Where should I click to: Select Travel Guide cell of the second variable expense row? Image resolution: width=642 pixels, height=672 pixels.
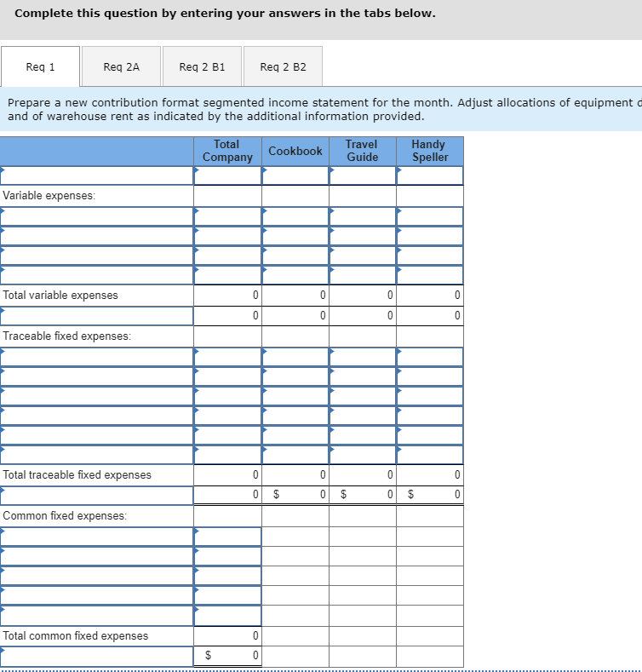pyautogui.click(x=363, y=236)
